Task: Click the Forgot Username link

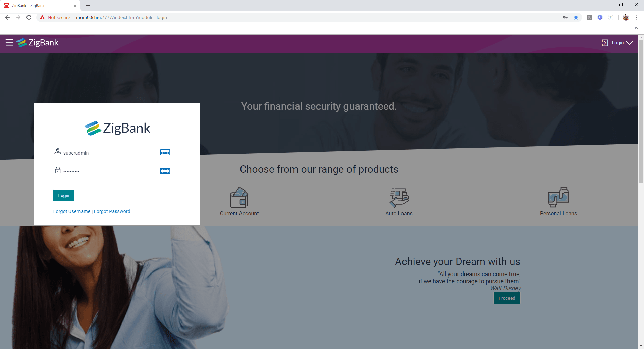Action: tap(72, 211)
